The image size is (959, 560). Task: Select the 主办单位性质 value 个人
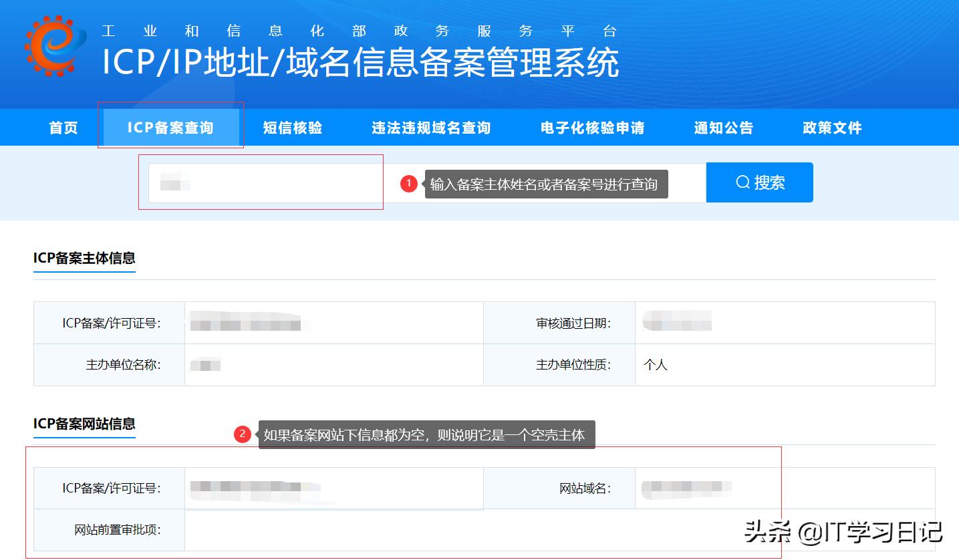[x=656, y=365]
